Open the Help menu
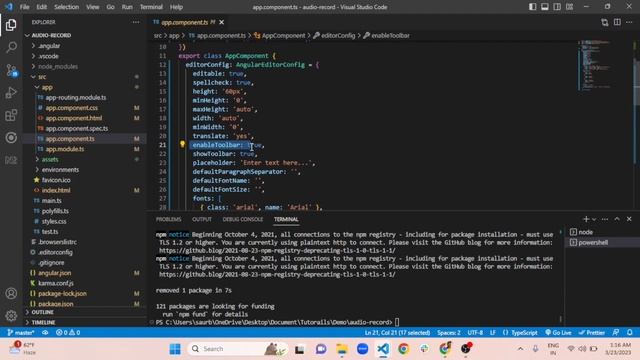 click(176, 7)
